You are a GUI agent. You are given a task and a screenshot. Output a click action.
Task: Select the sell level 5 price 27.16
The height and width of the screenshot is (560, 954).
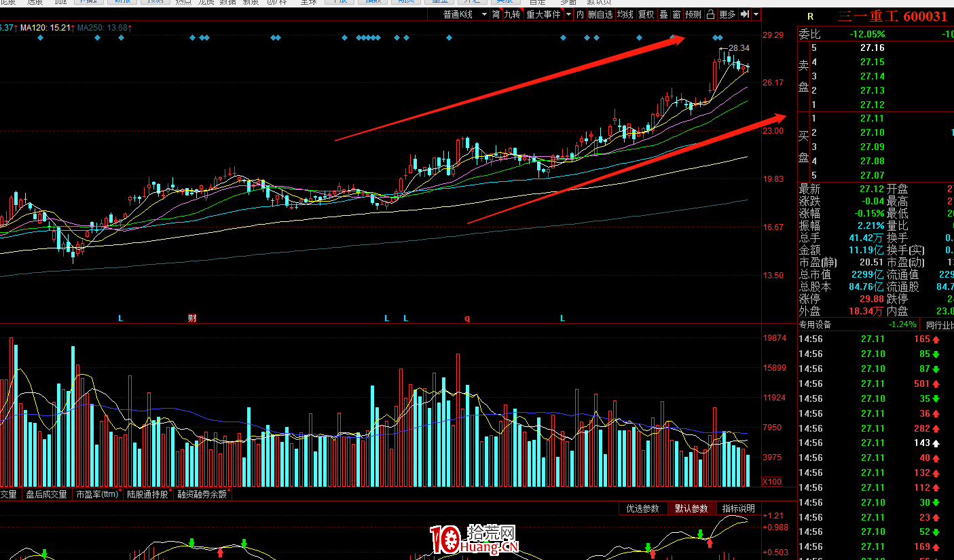point(873,48)
